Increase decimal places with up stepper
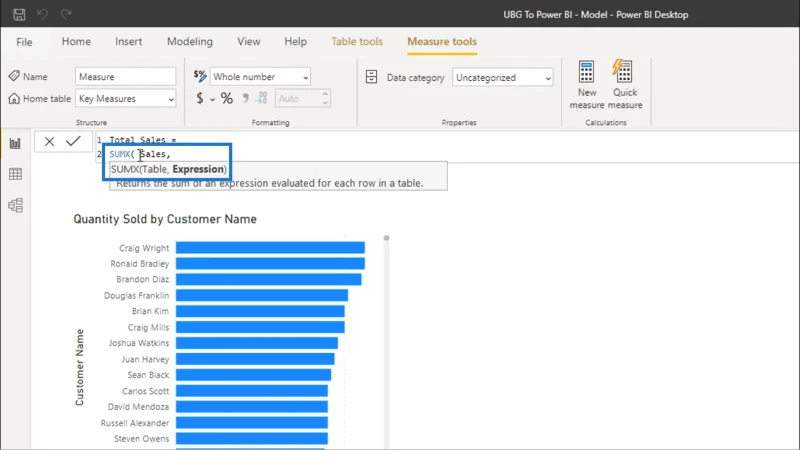The width and height of the screenshot is (800, 450). pos(325,94)
